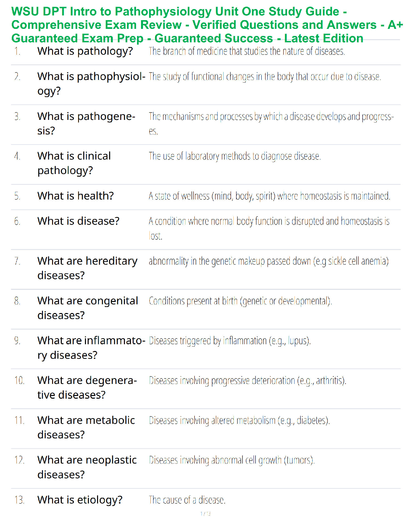
Task: Click the answer 'The cause of a disease.'
Action: [187, 500]
